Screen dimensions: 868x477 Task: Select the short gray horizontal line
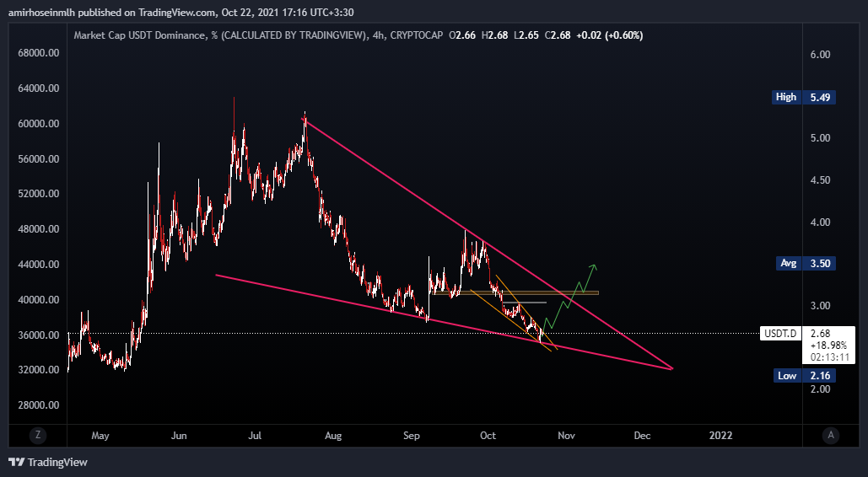524,303
